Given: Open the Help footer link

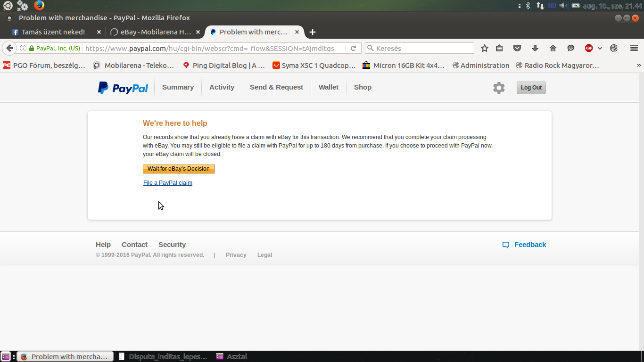Looking at the screenshot, I should point(103,245).
